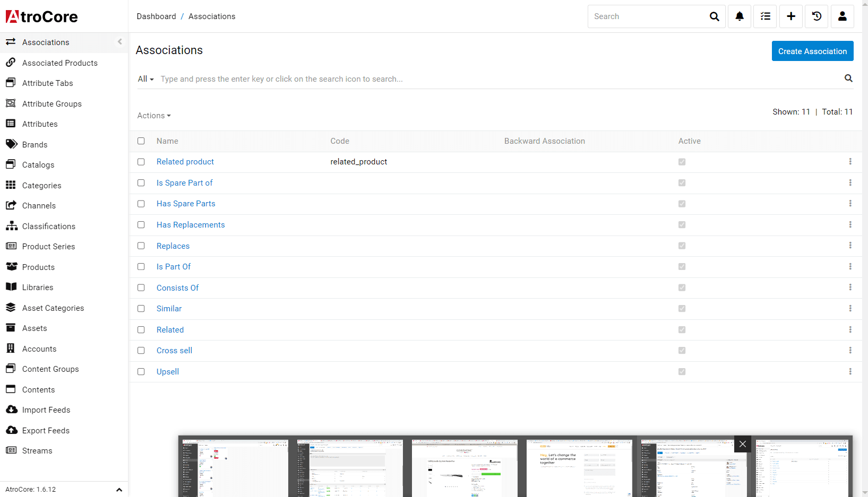
Task: Expand the AtroCore version footer chevron
Action: (119, 490)
